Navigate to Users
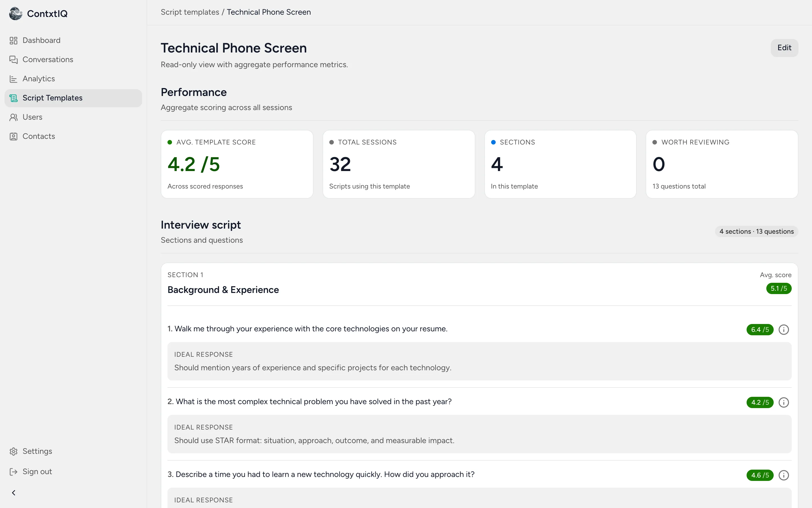The width and height of the screenshot is (812, 508). coord(73,117)
